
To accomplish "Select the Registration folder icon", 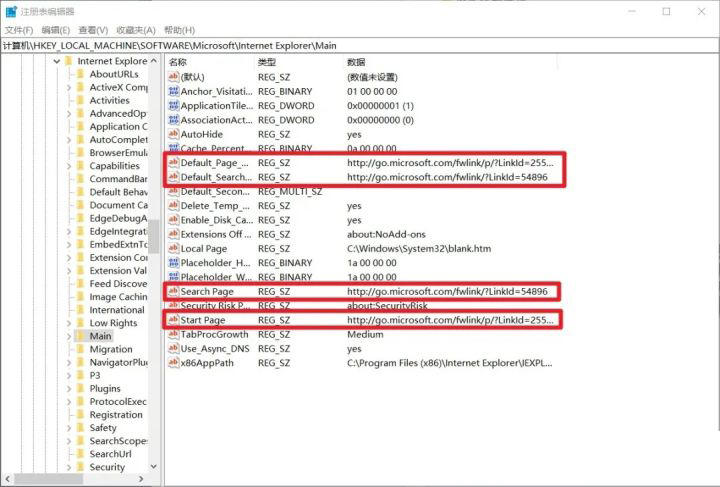I will pyautogui.click(x=80, y=414).
